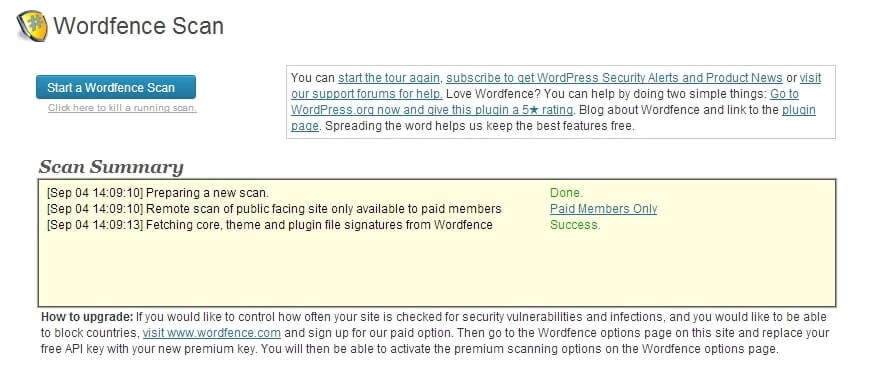Select the 'Fetching core, theme and plugin' log entry

pos(270,225)
